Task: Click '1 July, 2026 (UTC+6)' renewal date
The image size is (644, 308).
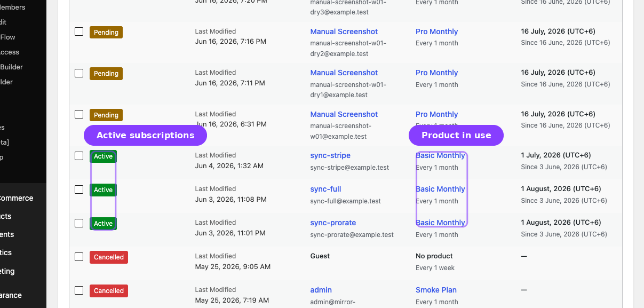Action: 556,155
